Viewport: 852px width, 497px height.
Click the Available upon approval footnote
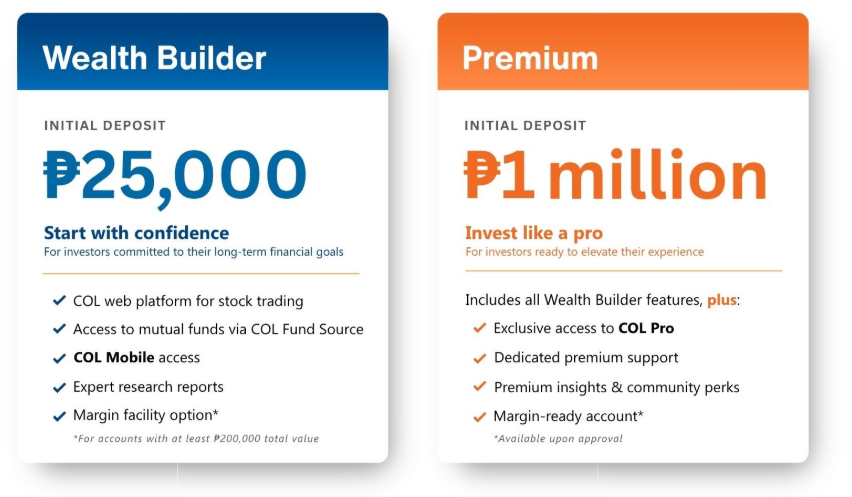click(558, 439)
